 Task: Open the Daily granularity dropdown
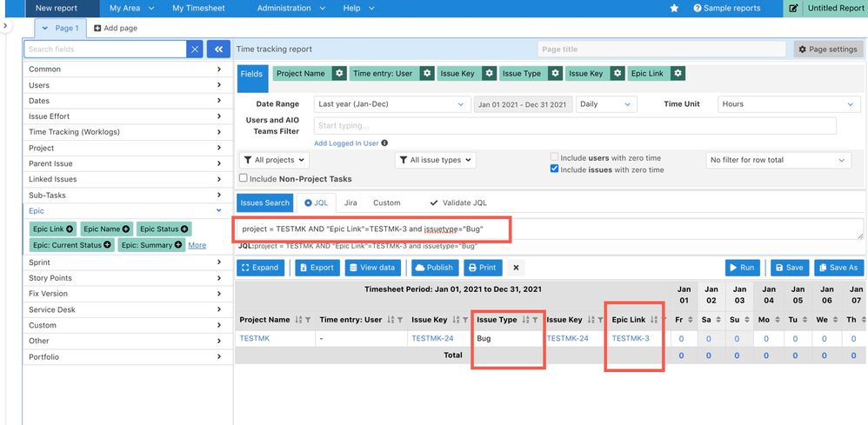[x=606, y=104]
